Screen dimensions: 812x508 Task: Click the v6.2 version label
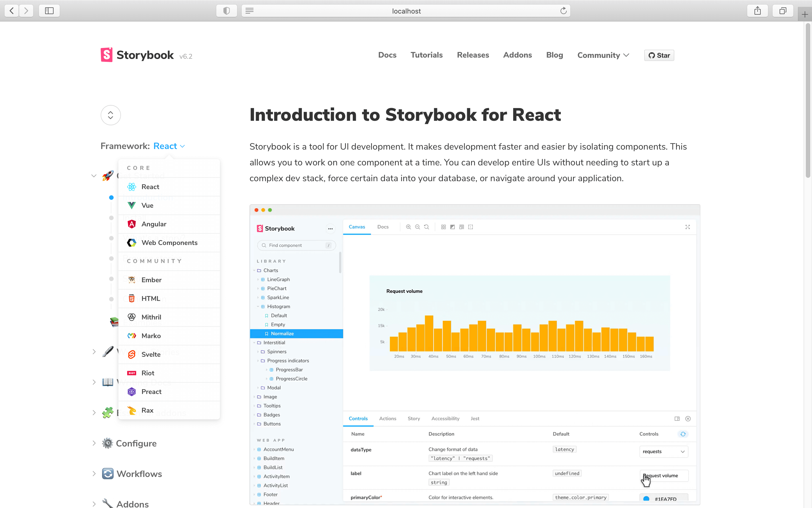[186, 56]
